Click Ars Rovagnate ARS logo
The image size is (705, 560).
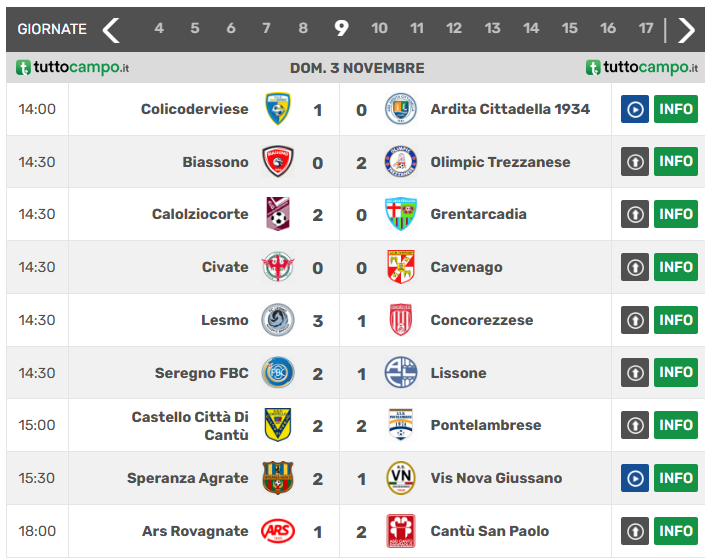(278, 531)
